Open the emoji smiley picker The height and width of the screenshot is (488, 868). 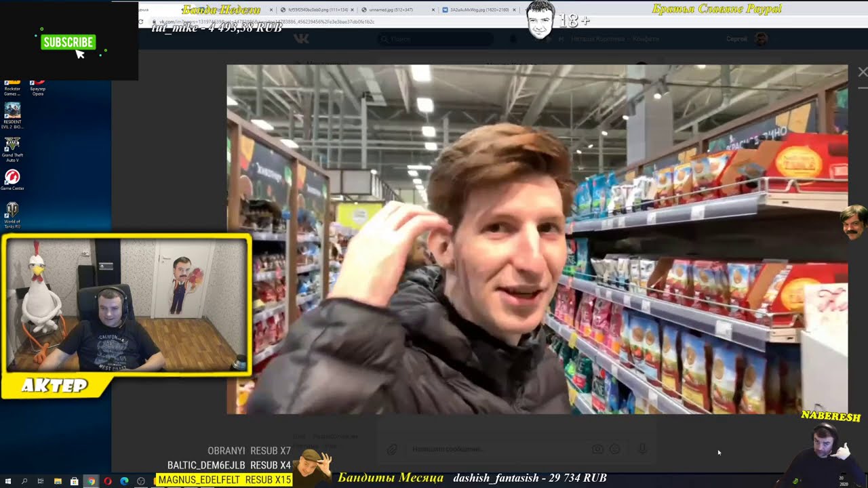point(615,449)
